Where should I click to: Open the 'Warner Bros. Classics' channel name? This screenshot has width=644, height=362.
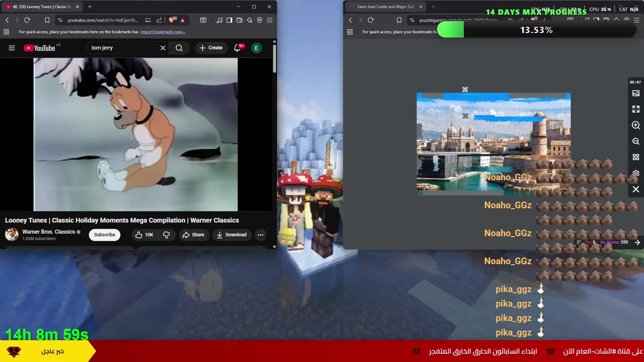coord(49,232)
